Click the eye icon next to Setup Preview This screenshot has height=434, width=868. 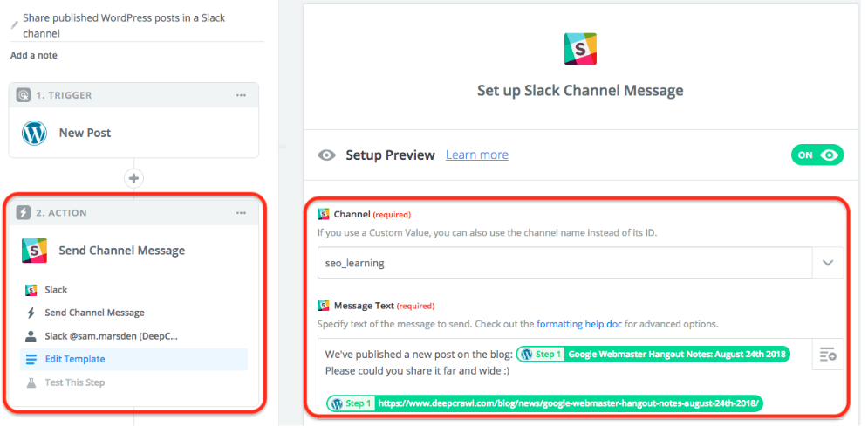(x=327, y=155)
